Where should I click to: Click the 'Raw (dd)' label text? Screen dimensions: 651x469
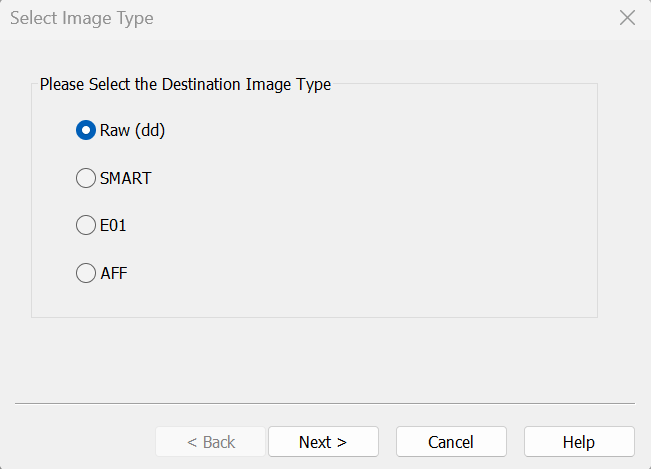[132, 130]
